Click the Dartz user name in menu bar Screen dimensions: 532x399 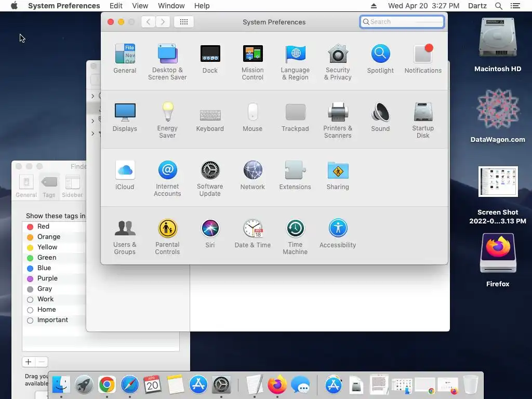(477, 6)
